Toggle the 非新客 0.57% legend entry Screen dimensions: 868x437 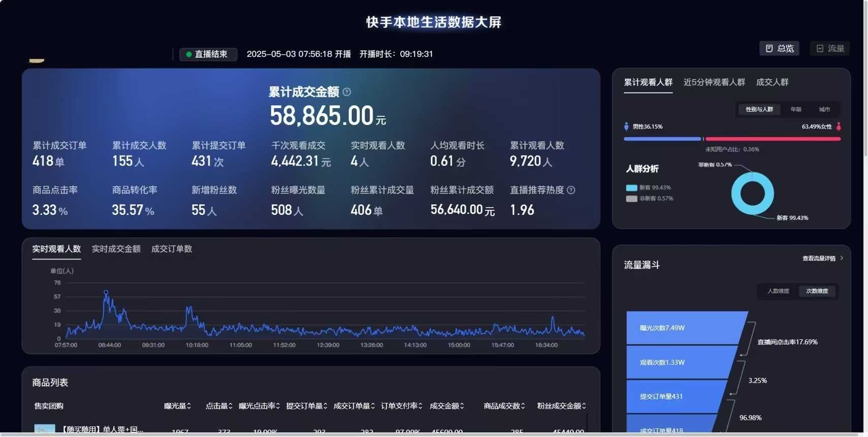(650, 199)
